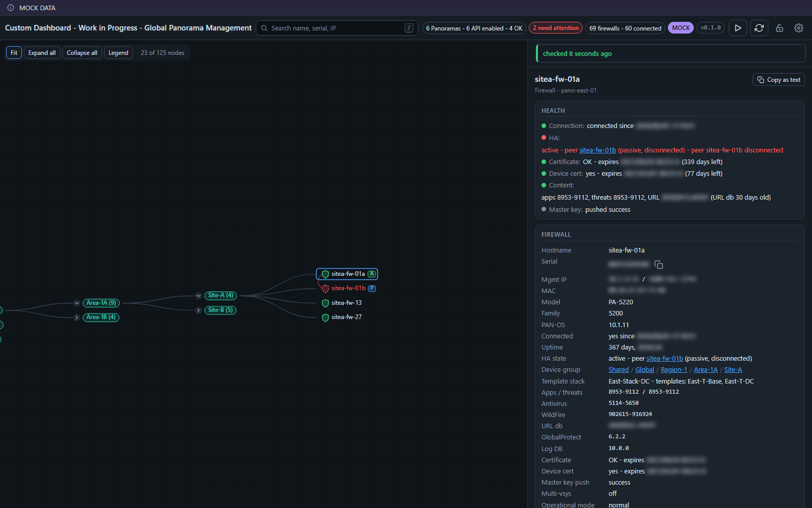Click Collapse all button
Viewport: 812px width, 508px height.
coord(82,53)
